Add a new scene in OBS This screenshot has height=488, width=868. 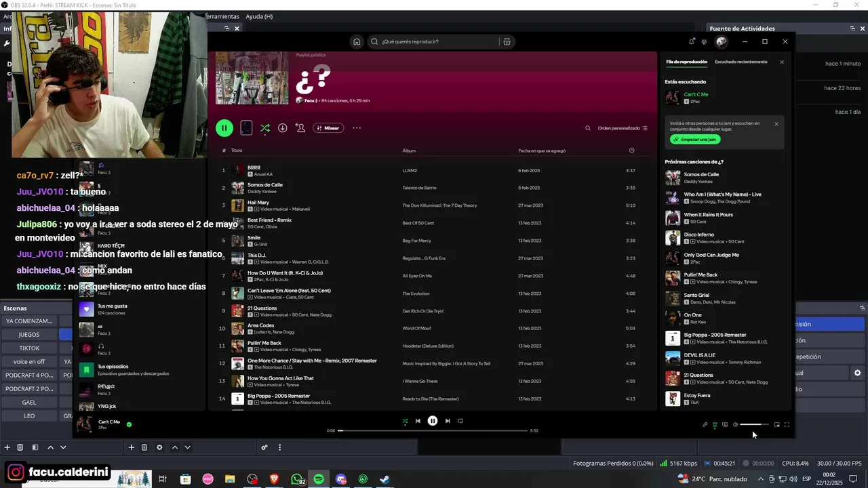(7, 447)
